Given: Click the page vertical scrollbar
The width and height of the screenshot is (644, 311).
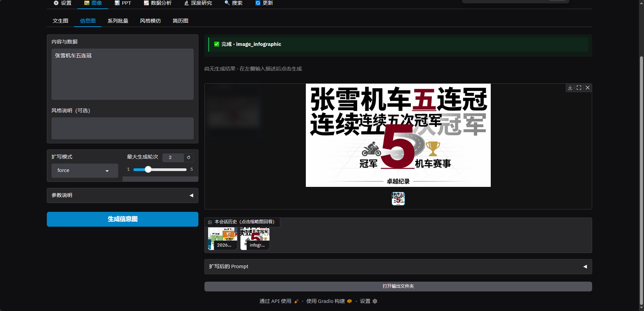Looking at the screenshot, I should coord(641,180).
